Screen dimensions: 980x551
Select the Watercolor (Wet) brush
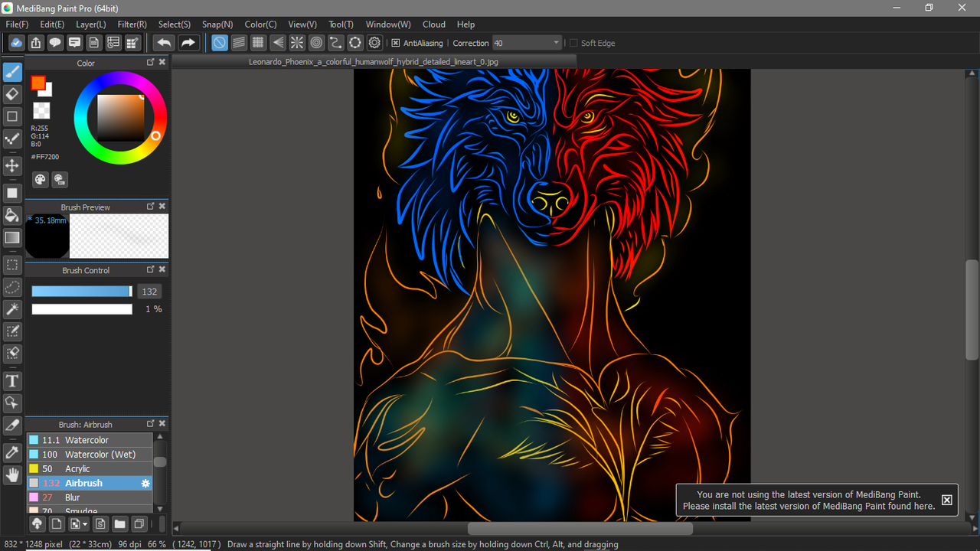click(90, 455)
